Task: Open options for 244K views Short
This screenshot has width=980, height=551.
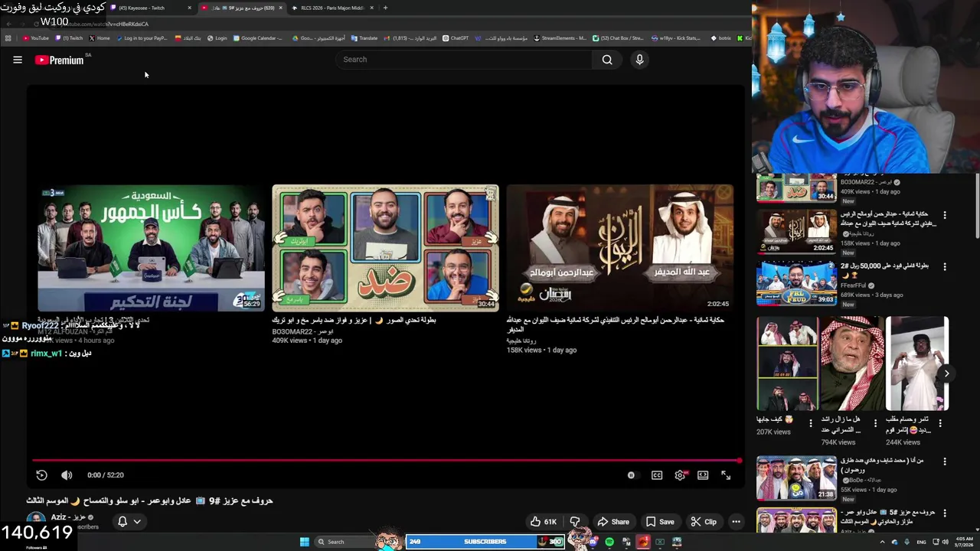Action: pos(940,422)
